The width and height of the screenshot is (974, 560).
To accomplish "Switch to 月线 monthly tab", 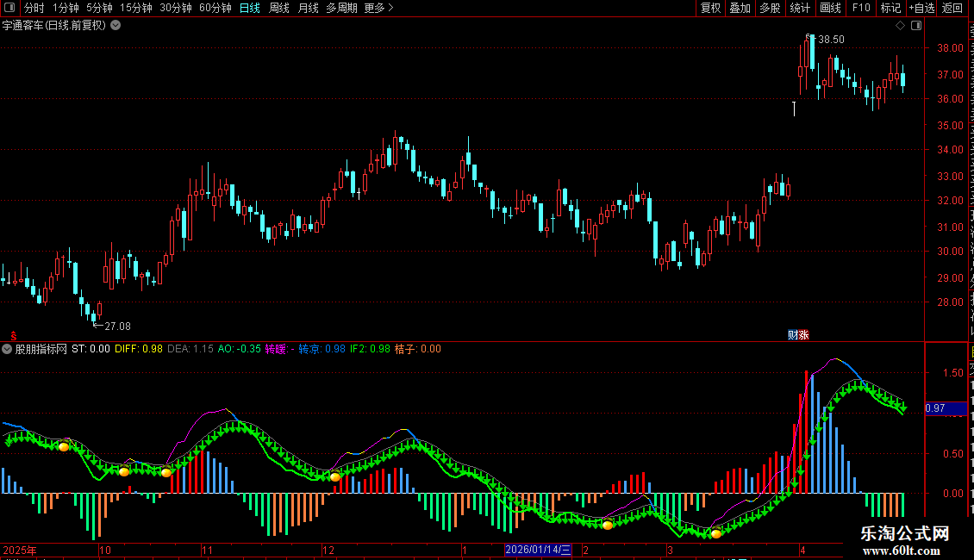I will click(x=308, y=8).
